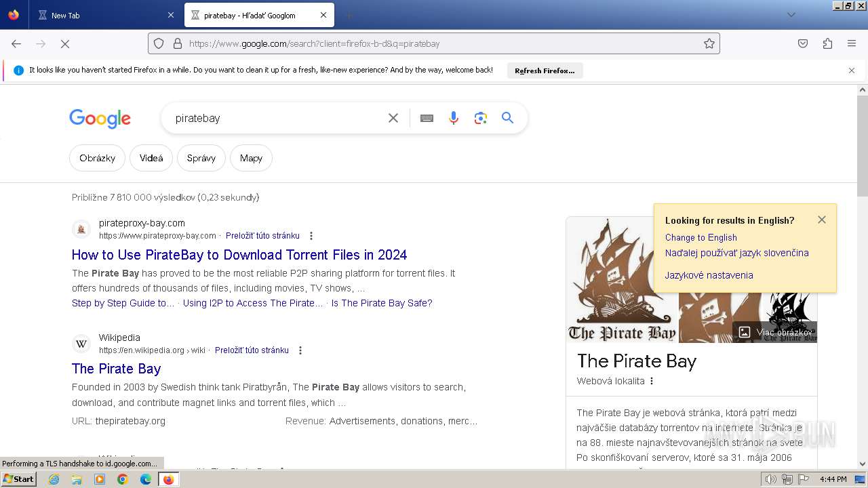Image resolution: width=868 pixels, height=488 pixels.
Task: Open Jazykové nastavenia language settings
Action: (x=709, y=275)
